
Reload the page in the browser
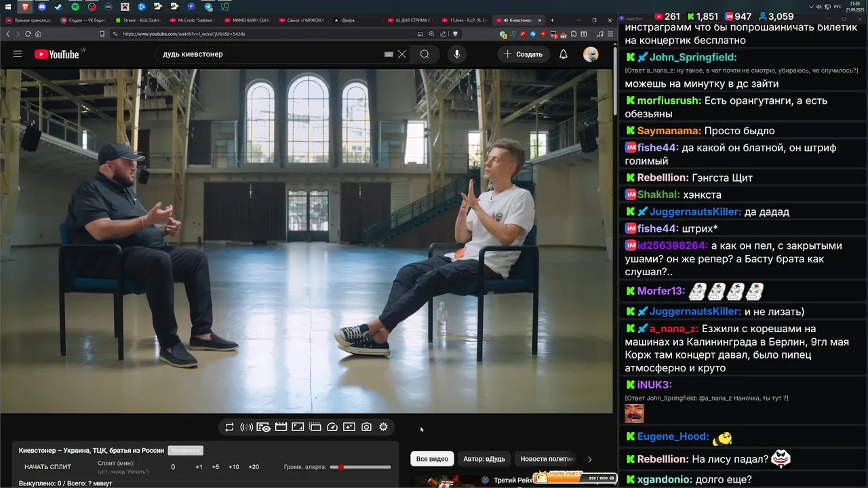tap(28, 34)
